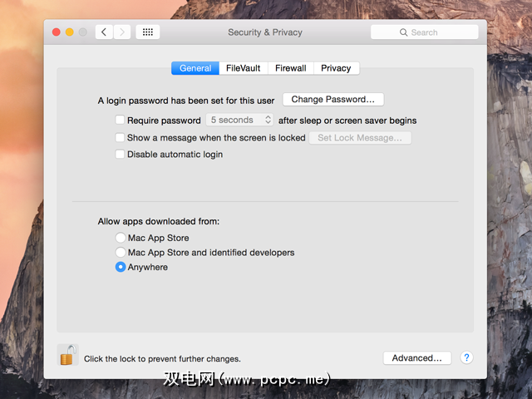
Task: Enable the Require password checkbox
Action: pos(120,120)
